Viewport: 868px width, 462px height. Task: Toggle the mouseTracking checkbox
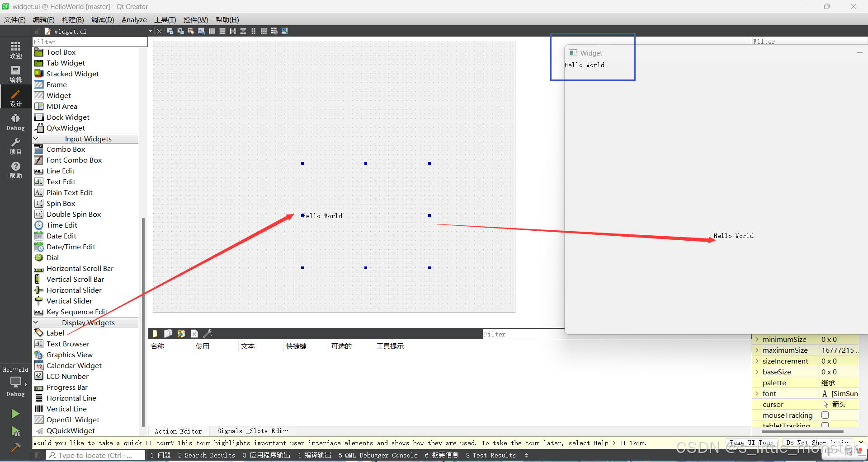click(825, 415)
